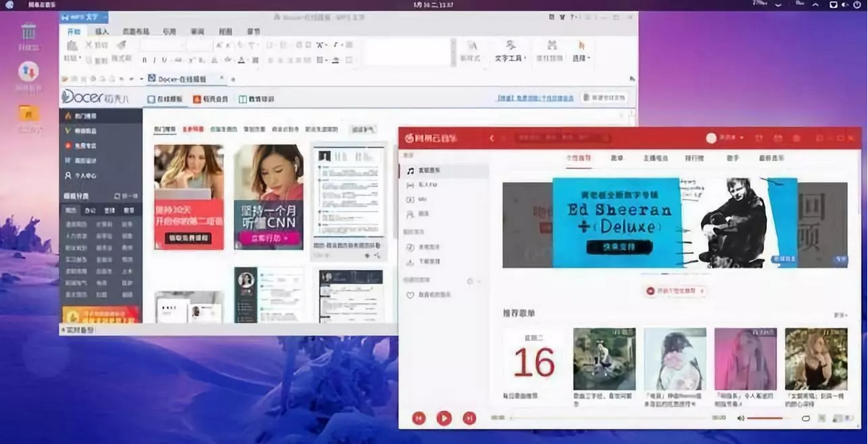
Task: Open the 审阅 ribbon tab in WPS
Action: pyautogui.click(x=197, y=32)
